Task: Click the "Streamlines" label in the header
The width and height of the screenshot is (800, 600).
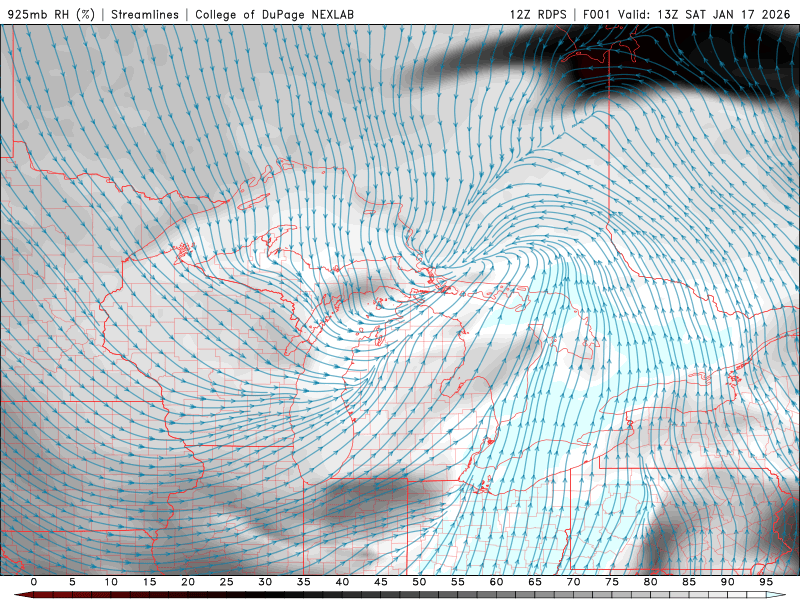Action: [x=145, y=14]
